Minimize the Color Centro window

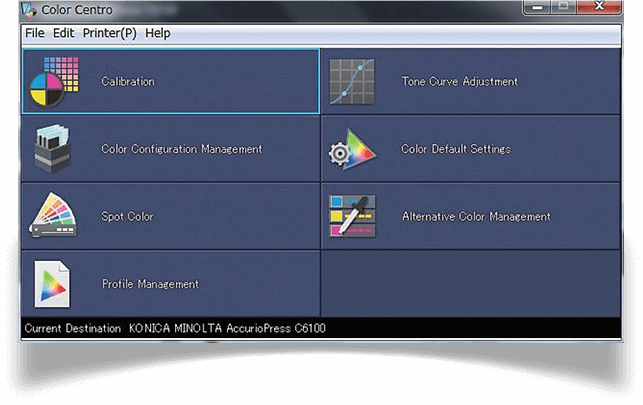(537, 7)
